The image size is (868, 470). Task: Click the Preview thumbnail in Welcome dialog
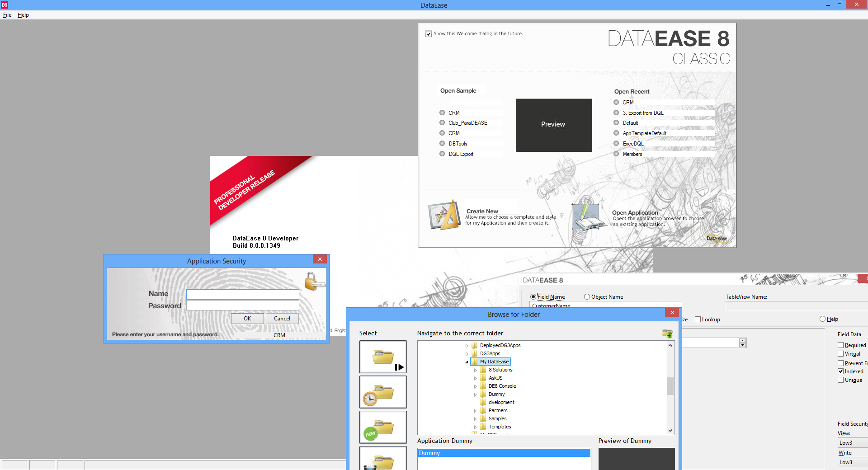pos(554,125)
